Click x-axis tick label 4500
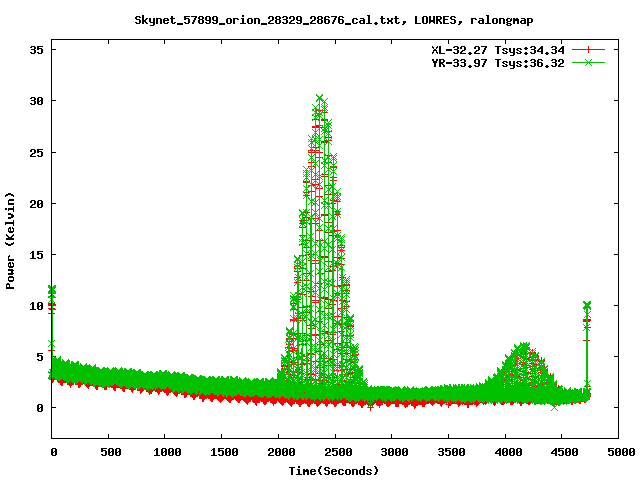Screen dimensions: 640x480 point(564,452)
